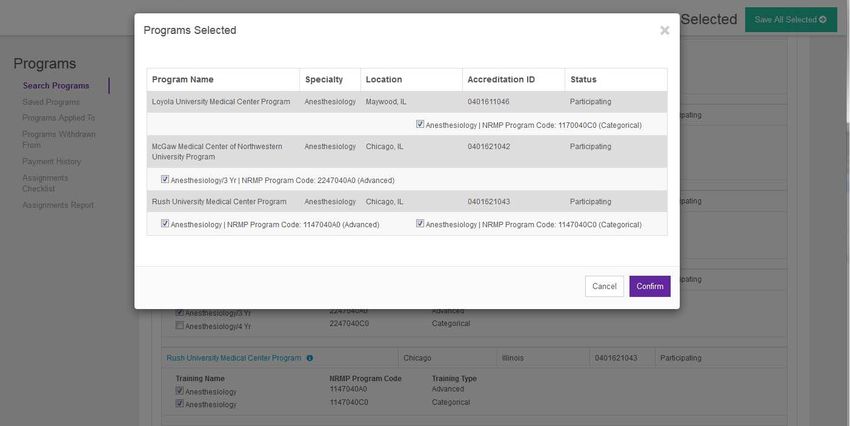Screen dimensions: 850x426
Task: Click NRMP Program Code header in background
Action: coord(365,379)
